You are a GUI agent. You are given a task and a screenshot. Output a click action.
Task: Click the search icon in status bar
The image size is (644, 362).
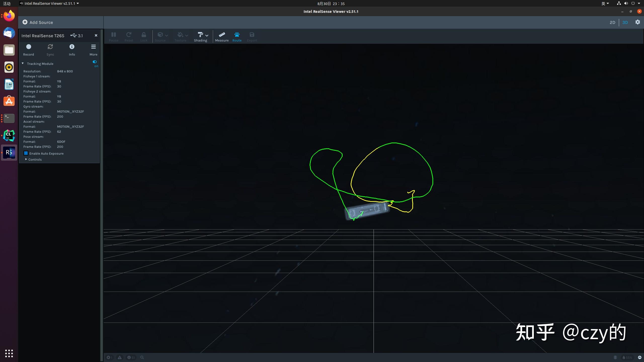142,357
